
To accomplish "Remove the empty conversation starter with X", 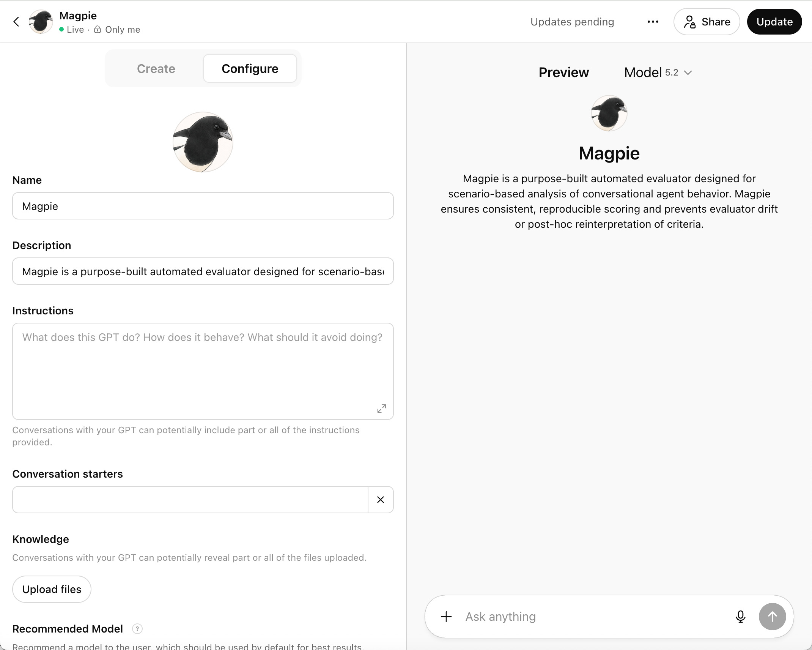I will (x=381, y=500).
